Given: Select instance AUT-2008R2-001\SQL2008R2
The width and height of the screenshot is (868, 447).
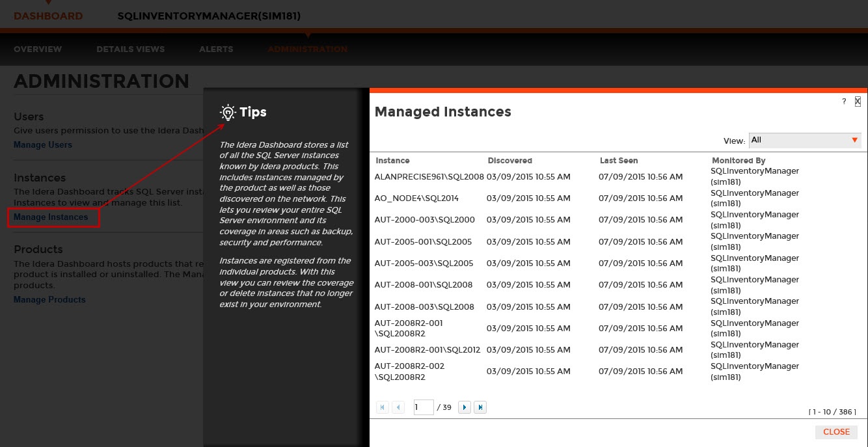Looking at the screenshot, I should click(409, 329).
